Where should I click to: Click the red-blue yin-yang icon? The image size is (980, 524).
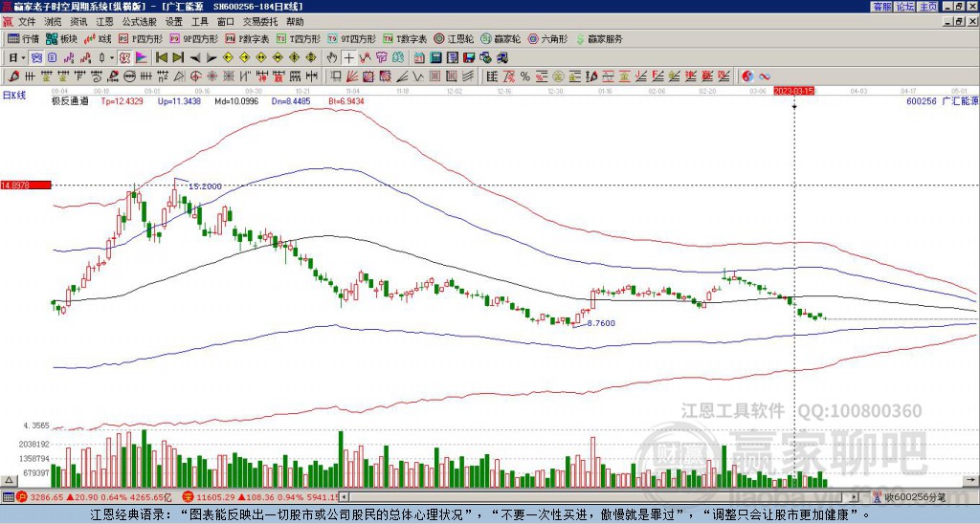[746, 76]
